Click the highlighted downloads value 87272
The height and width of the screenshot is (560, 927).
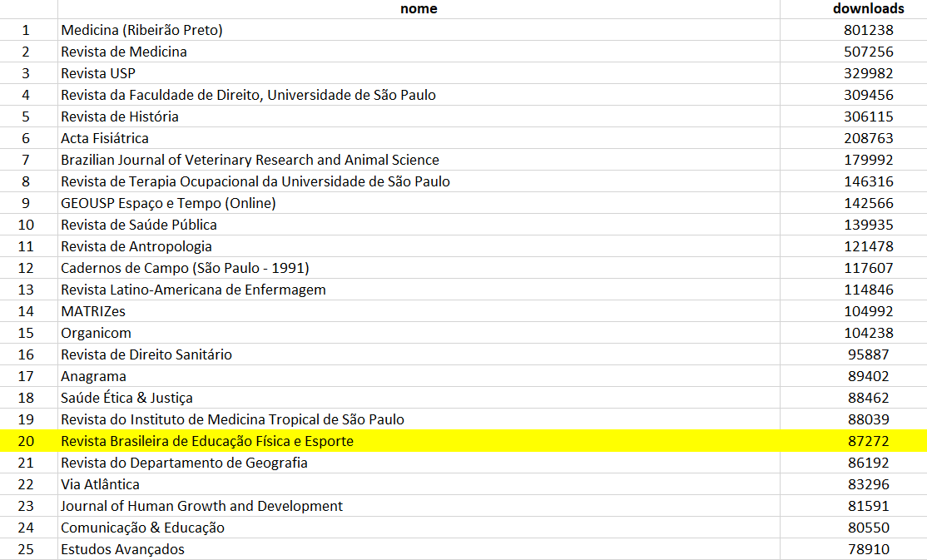[868, 441]
